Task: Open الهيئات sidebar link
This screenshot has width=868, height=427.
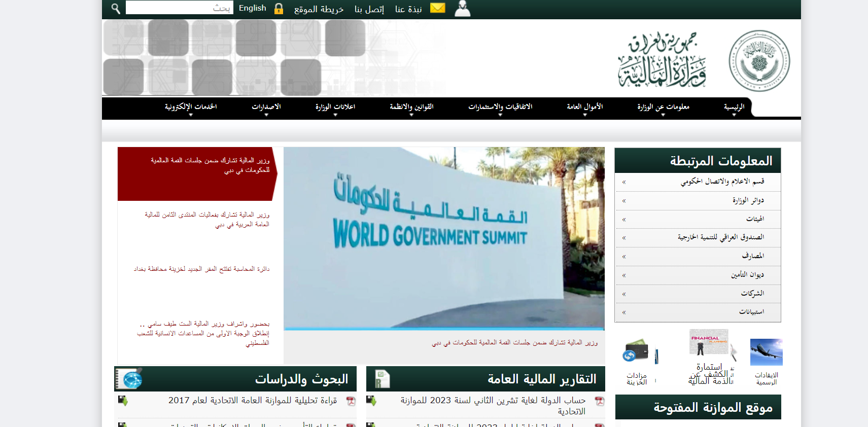Action: 755,219
